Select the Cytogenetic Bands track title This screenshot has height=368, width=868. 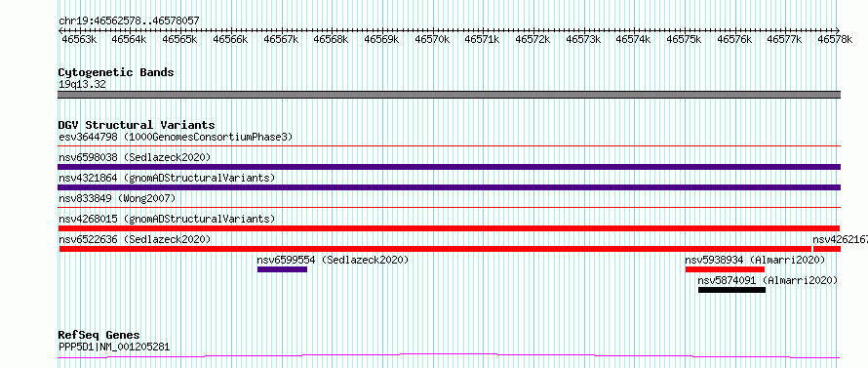coord(116,72)
